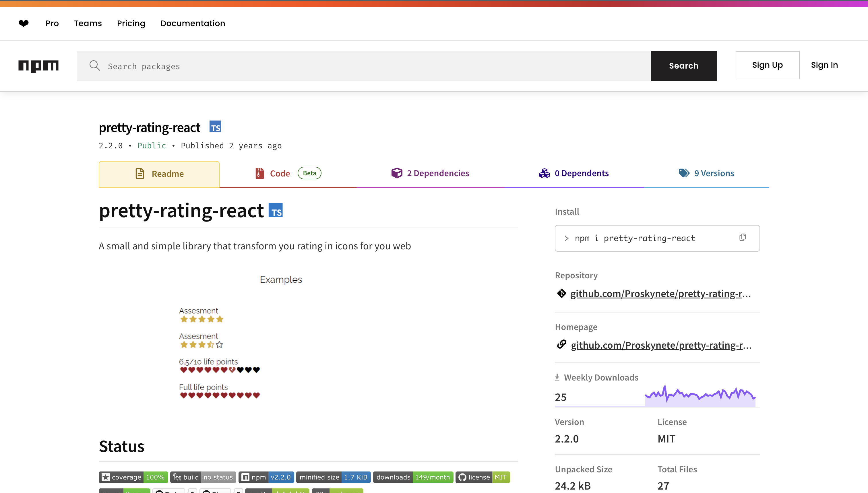Click the Examples ratings image
This screenshot has width=868, height=493.
pos(281,339)
